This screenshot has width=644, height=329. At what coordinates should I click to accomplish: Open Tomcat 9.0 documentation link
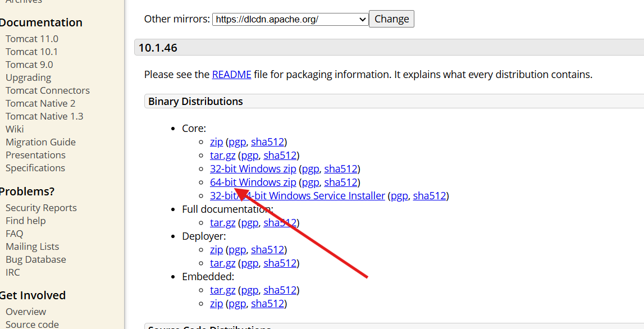point(29,65)
